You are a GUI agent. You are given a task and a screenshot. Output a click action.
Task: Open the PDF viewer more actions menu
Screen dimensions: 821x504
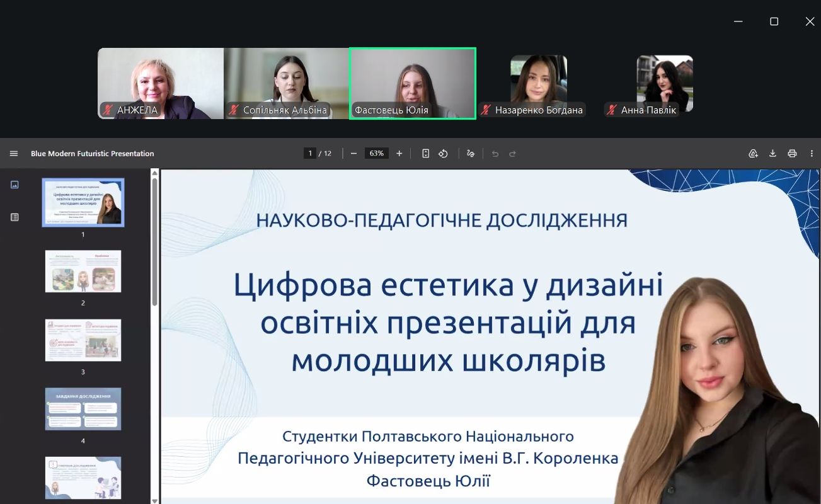812,154
